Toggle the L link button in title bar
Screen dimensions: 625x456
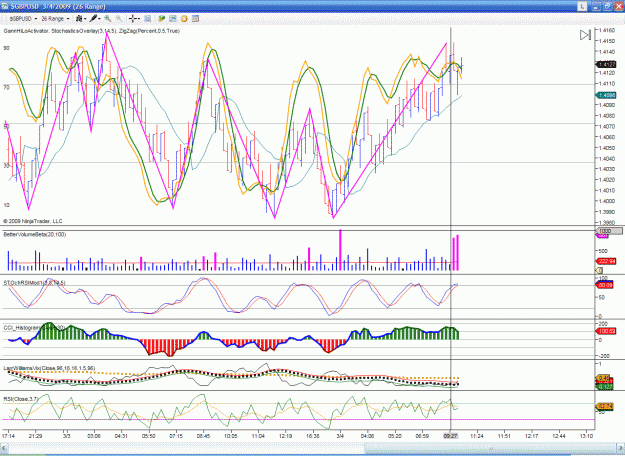pos(582,6)
